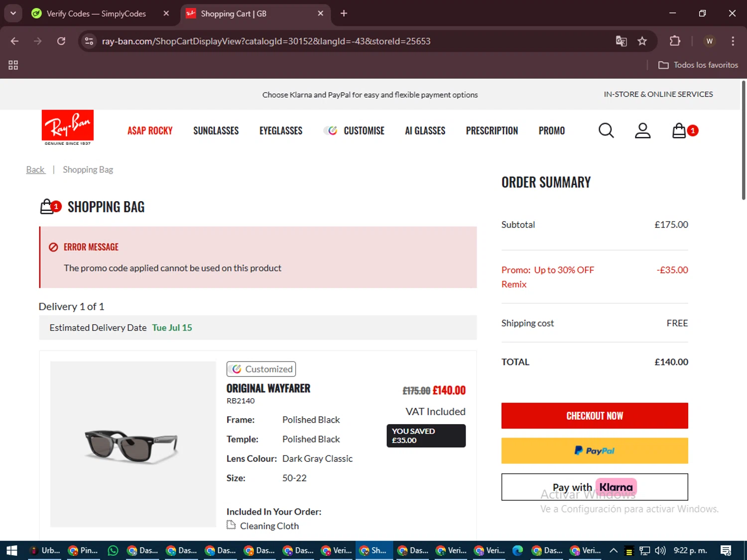
Task: Switch to Verify Codes — SimplyCodes tab
Action: point(96,13)
